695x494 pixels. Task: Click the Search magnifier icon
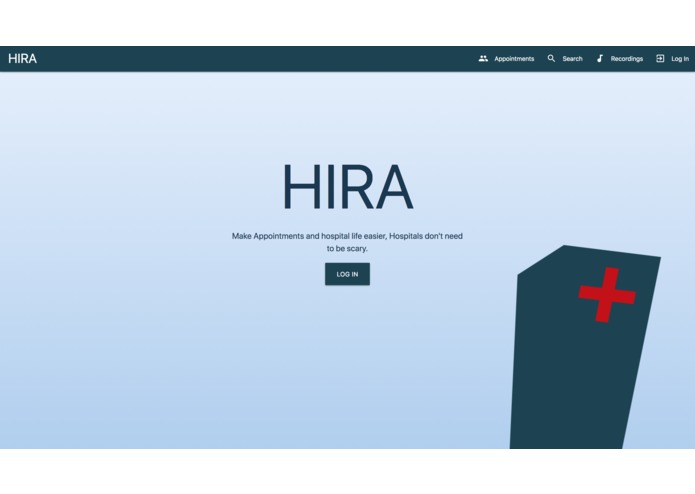click(551, 58)
